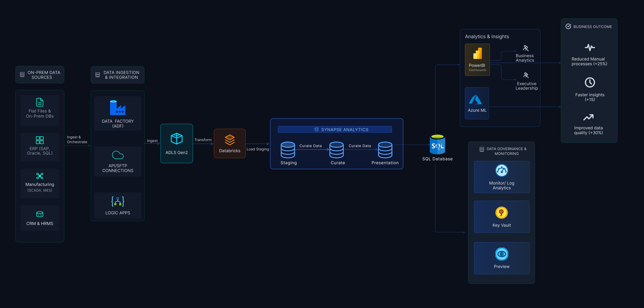Viewport: 644px width, 308px height.
Task: Click the On-Prem Data Sources header
Action: 40,75
